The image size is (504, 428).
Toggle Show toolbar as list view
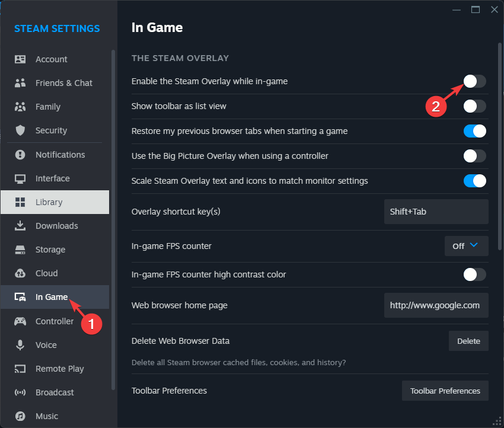[x=474, y=106]
